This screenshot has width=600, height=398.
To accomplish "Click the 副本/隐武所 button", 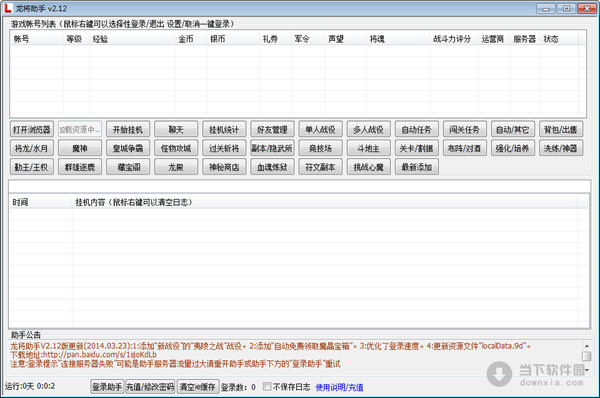I will pos(272,148).
